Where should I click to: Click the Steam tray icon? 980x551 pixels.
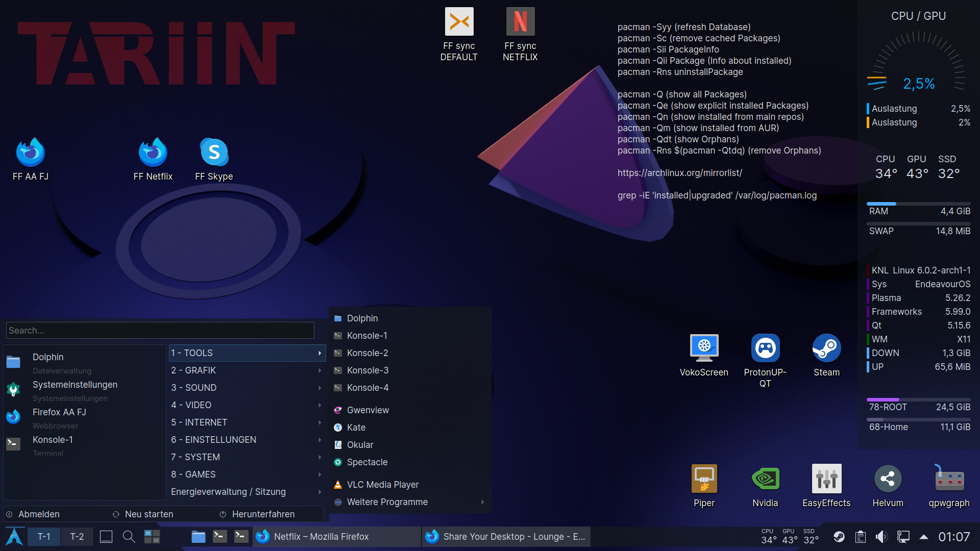pyautogui.click(x=839, y=537)
